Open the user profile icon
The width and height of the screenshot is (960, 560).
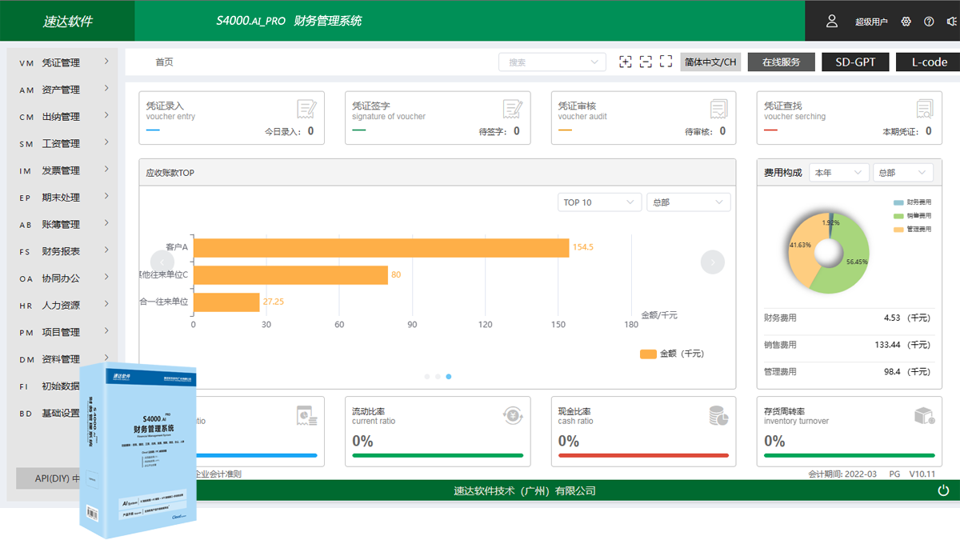click(832, 22)
